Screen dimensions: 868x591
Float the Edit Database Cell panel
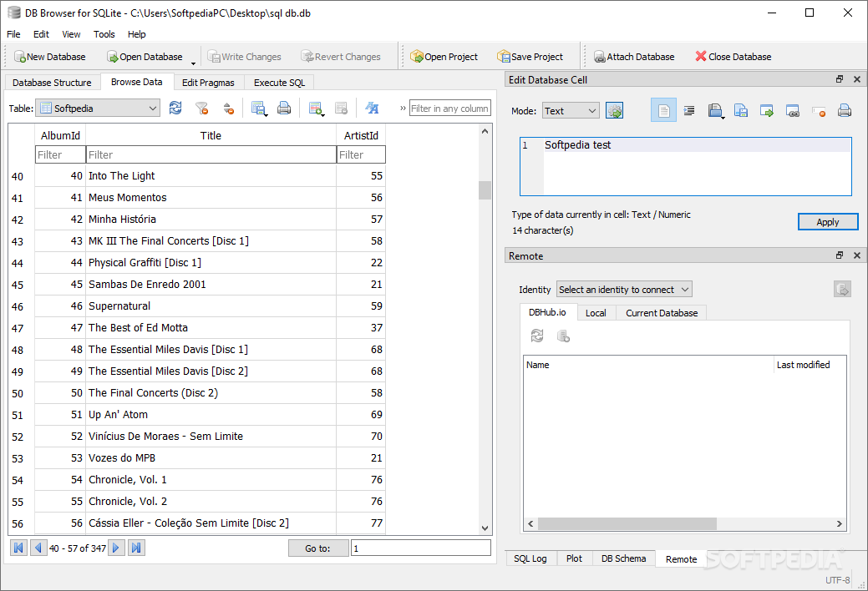tap(840, 79)
